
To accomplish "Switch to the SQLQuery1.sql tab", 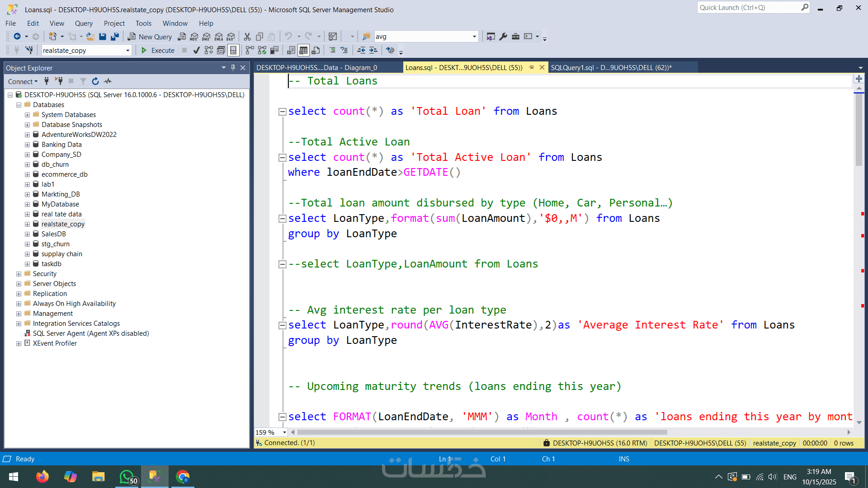I will click(611, 67).
